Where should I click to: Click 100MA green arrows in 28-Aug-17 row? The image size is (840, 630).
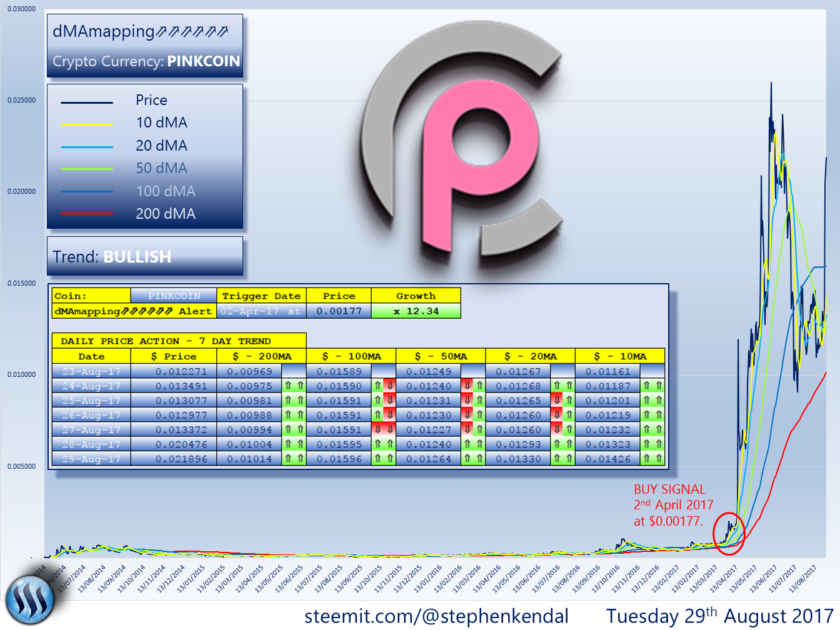pos(383,444)
